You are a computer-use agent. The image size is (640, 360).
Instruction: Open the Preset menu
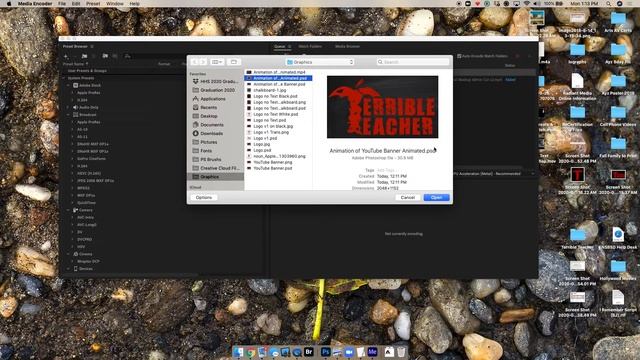coord(93,3)
